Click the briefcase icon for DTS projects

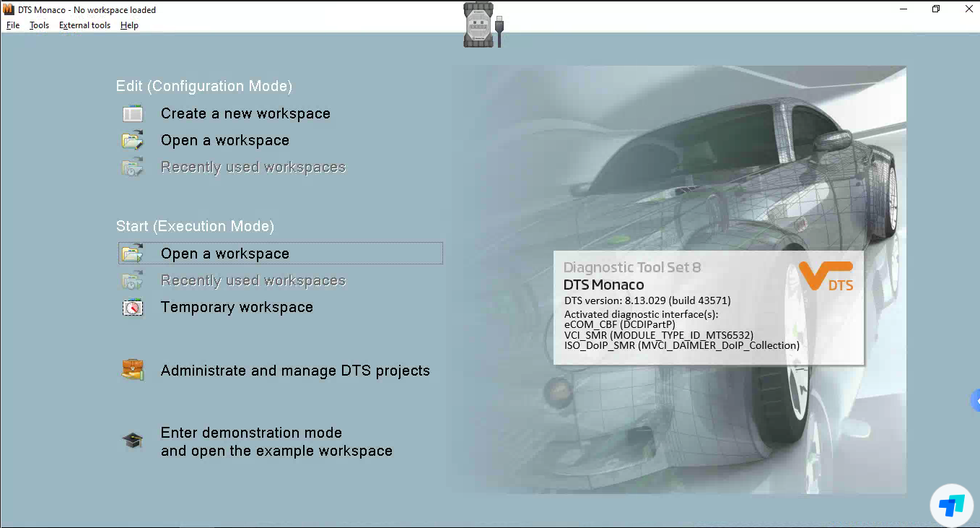pyautogui.click(x=133, y=370)
